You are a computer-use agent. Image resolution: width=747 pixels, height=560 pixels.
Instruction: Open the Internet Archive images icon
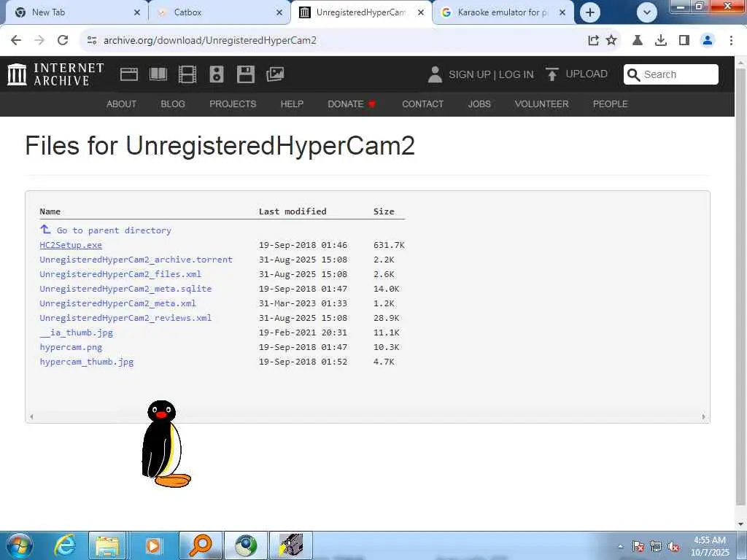click(275, 74)
